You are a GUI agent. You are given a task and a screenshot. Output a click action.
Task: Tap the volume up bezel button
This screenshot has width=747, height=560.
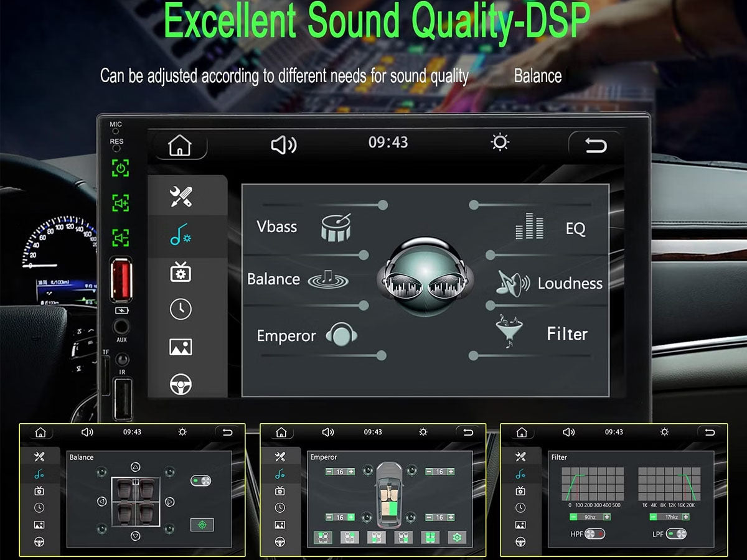(120, 202)
